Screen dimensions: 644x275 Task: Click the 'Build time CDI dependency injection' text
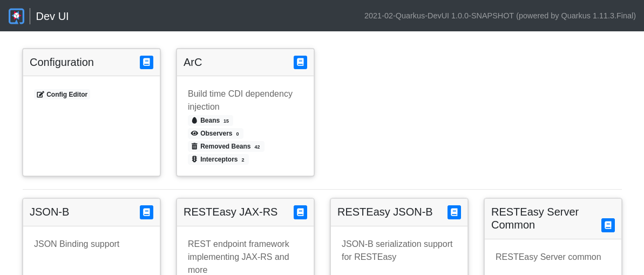click(x=240, y=100)
